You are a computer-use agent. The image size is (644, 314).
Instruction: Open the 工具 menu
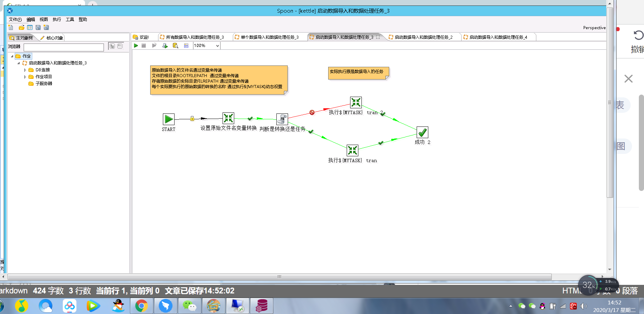pos(70,20)
